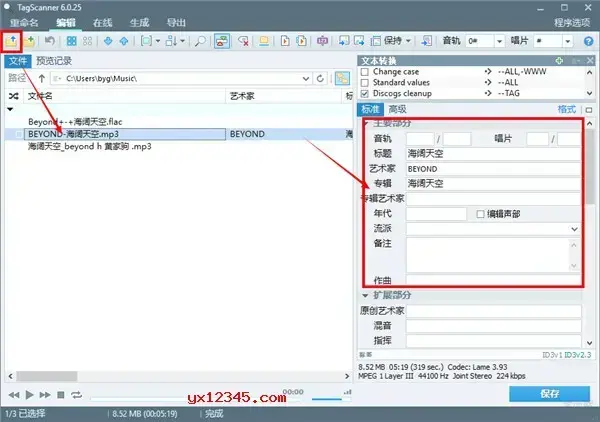Open the sort icon dropdown arrow
600x422 pixels.
(183, 41)
